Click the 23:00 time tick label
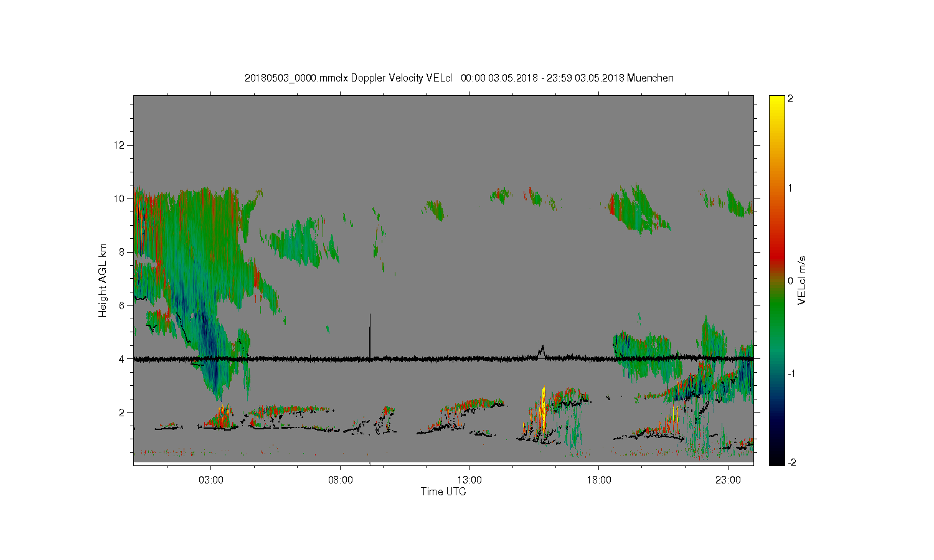 pos(729,480)
